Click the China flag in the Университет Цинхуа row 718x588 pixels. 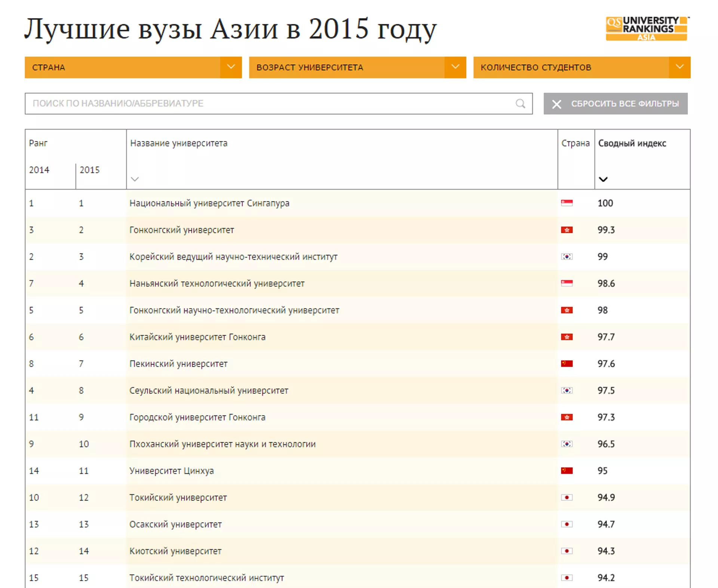567,471
